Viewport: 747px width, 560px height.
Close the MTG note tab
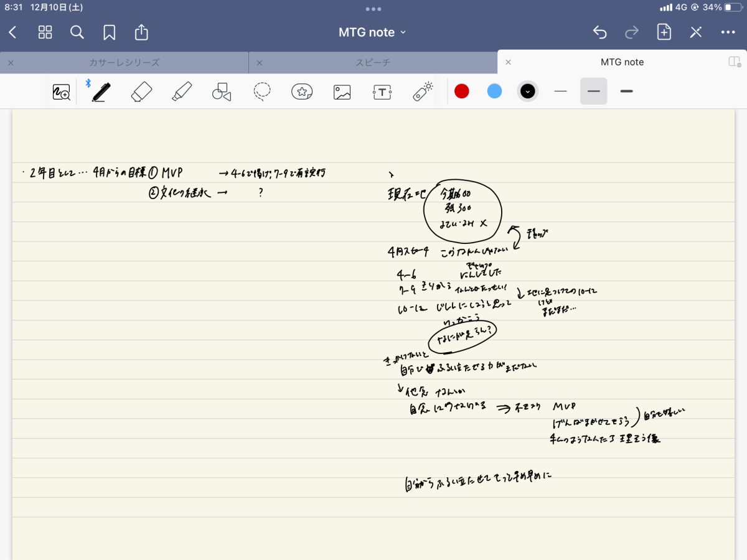point(508,62)
